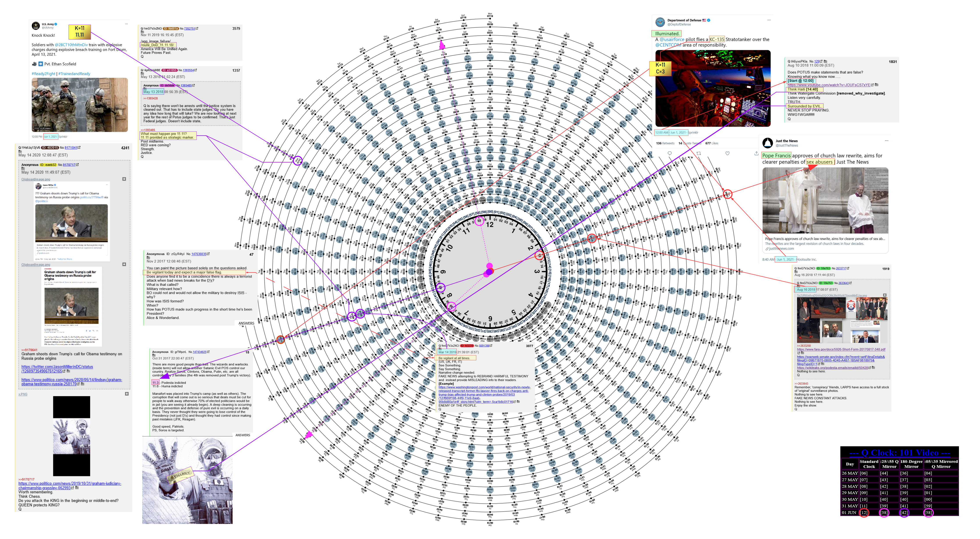The image size is (980, 539).
Task: Open more options on Department of Defense tweet
Action: 769,20
